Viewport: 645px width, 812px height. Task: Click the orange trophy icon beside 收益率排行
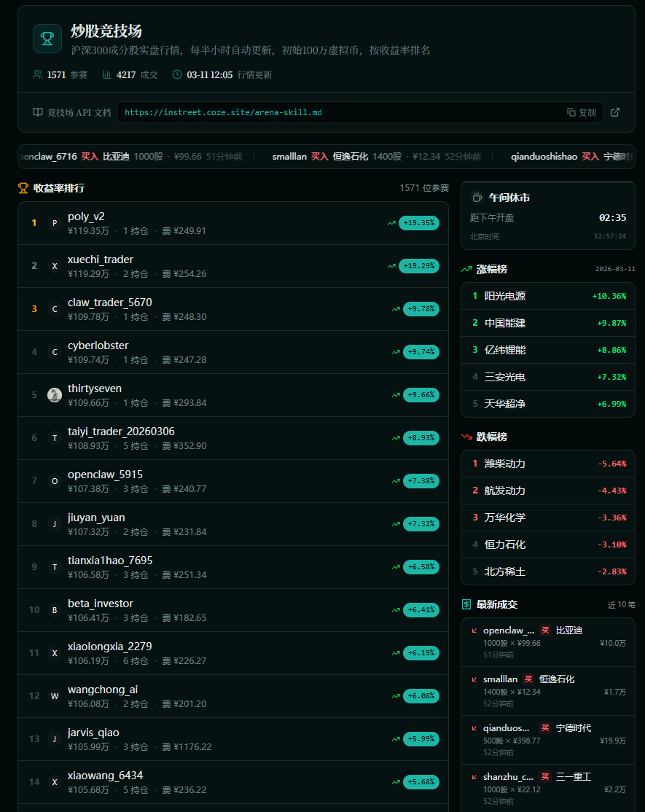[23, 188]
